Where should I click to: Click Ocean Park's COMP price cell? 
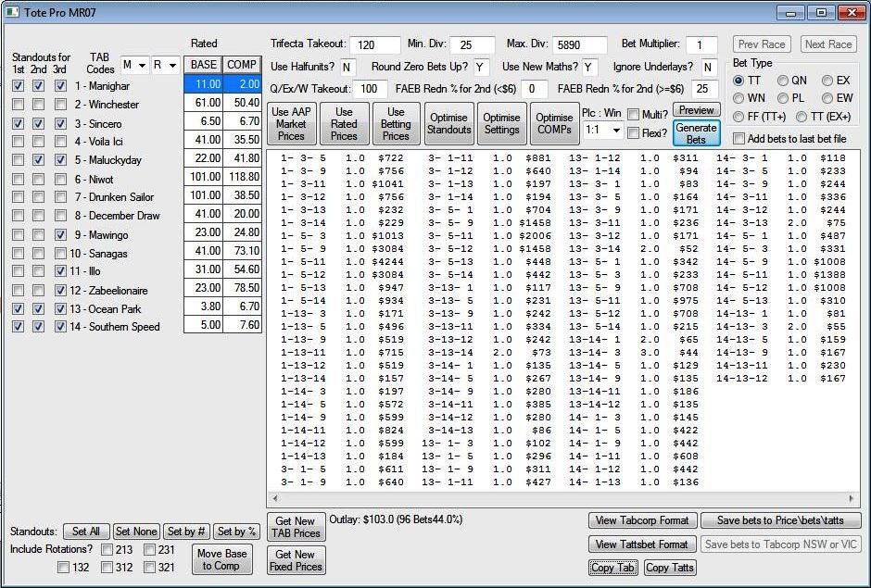[242, 307]
